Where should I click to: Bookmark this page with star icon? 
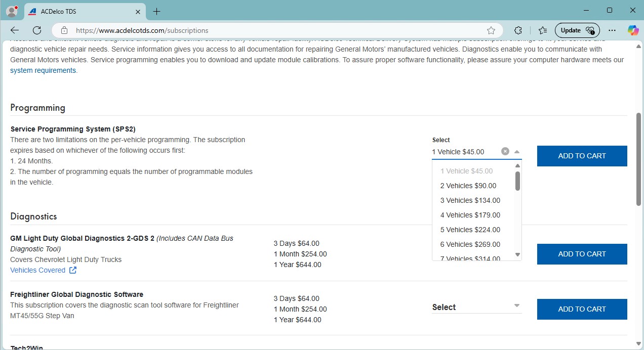(x=491, y=30)
